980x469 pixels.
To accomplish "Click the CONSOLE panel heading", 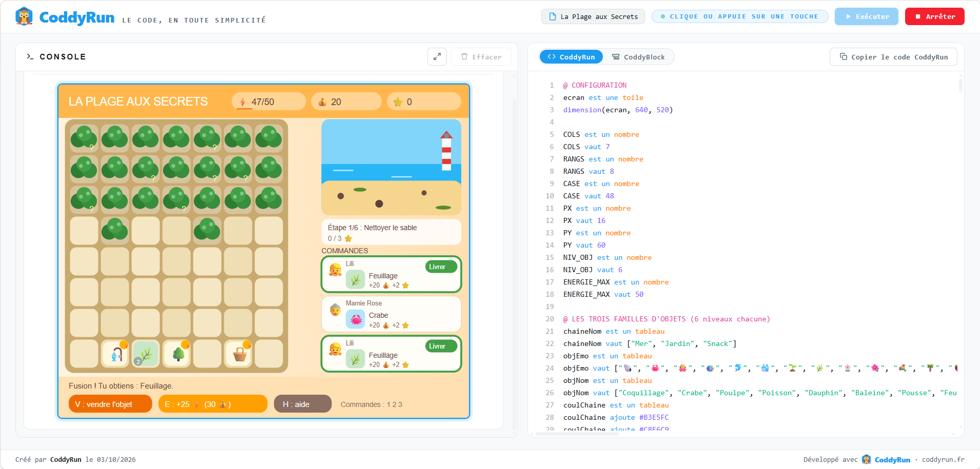I will tap(63, 57).
